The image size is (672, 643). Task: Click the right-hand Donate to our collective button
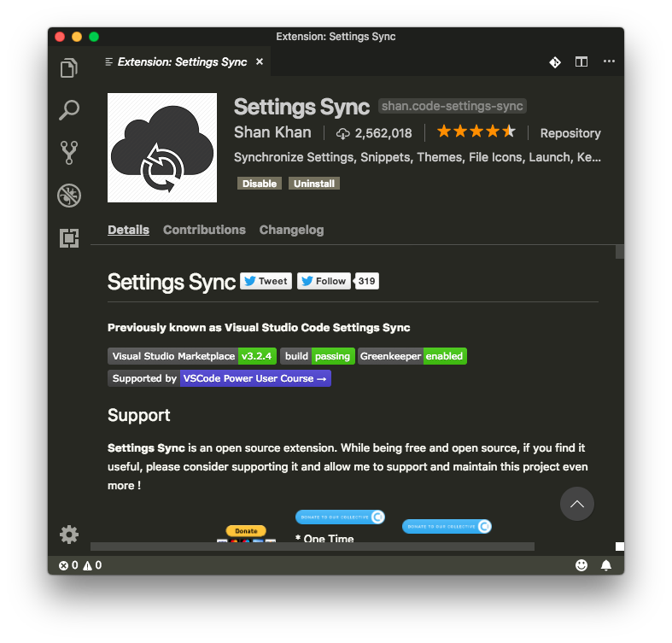[x=447, y=526]
